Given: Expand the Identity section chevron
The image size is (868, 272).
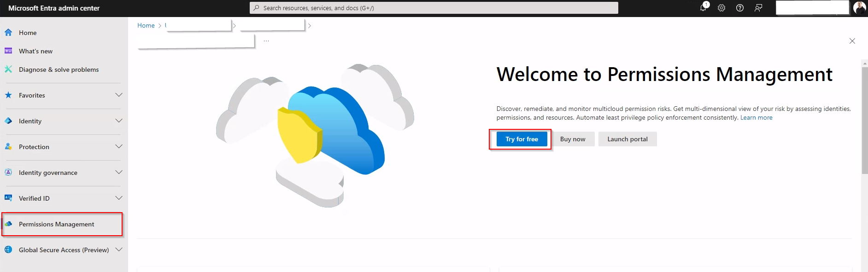Looking at the screenshot, I should pos(119,121).
